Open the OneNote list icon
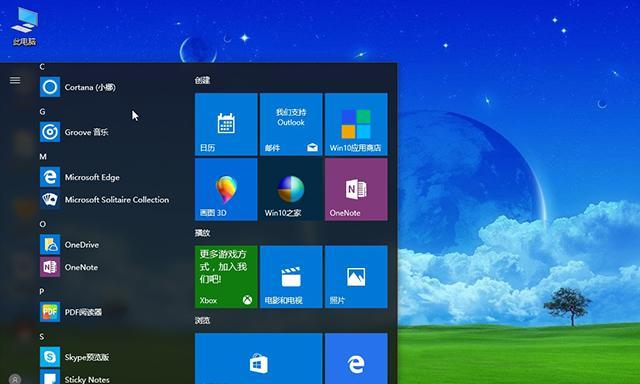The image size is (640, 384). [x=50, y=267]
